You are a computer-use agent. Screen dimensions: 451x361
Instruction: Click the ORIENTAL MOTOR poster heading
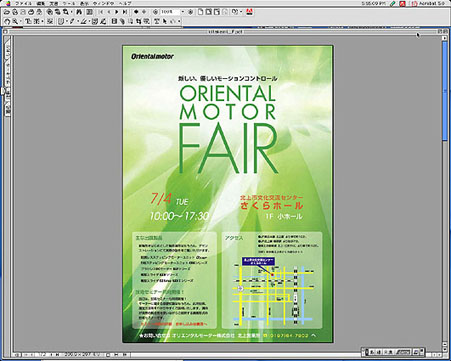(228, 103)
